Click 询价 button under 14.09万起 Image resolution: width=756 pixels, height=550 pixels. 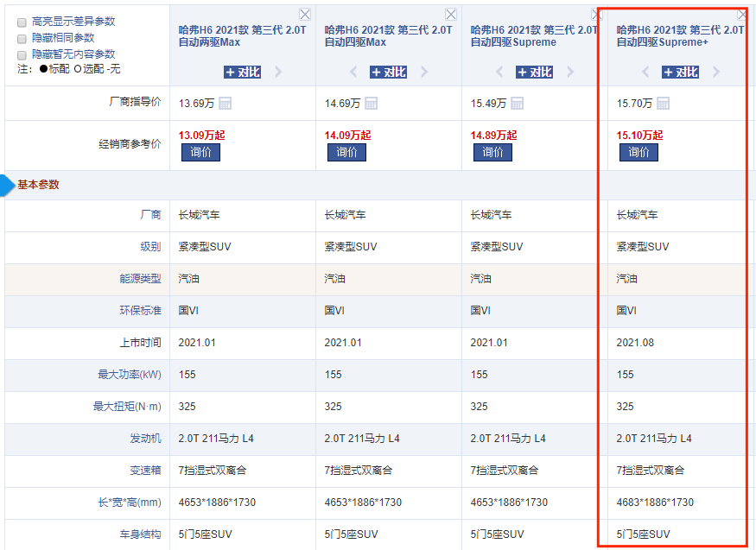pyautogui.click(x=347, y=152)
